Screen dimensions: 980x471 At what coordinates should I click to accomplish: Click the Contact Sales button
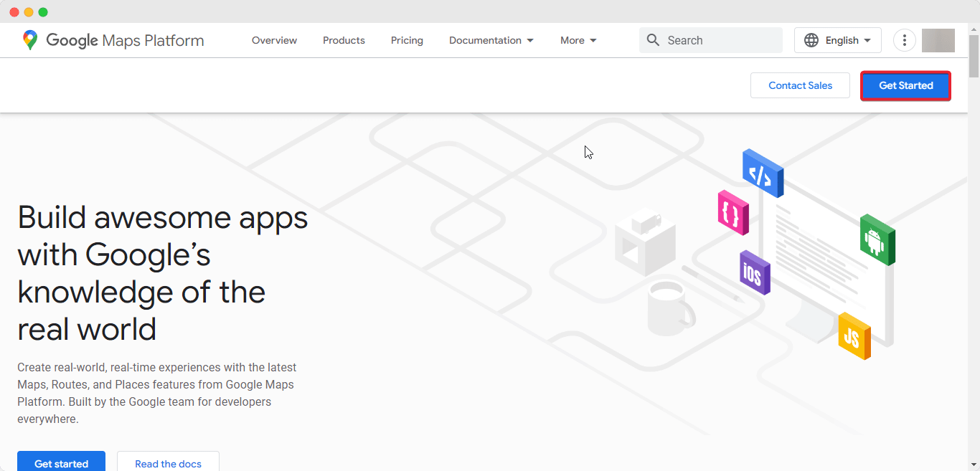tap(800, 85)
